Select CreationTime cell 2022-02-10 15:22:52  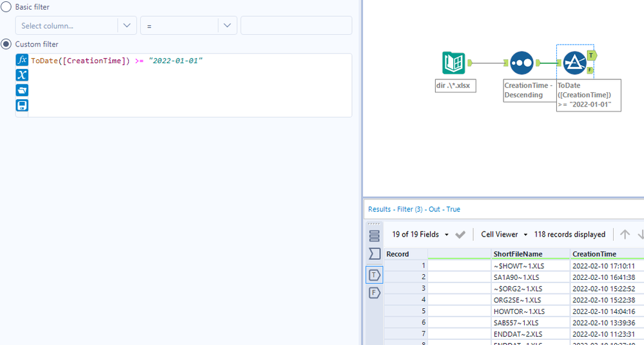[x=607, y=289]
